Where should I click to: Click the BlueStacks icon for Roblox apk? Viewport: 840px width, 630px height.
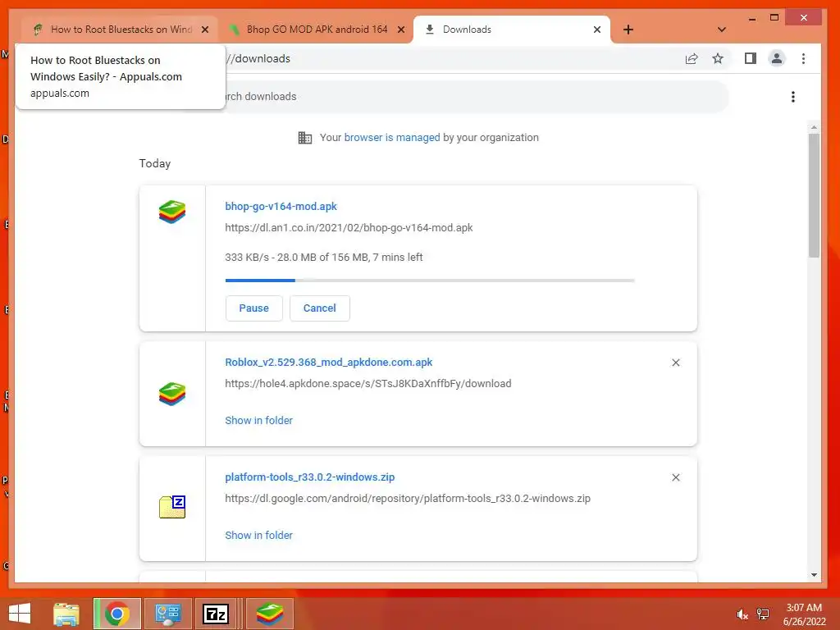coord(172,395)
